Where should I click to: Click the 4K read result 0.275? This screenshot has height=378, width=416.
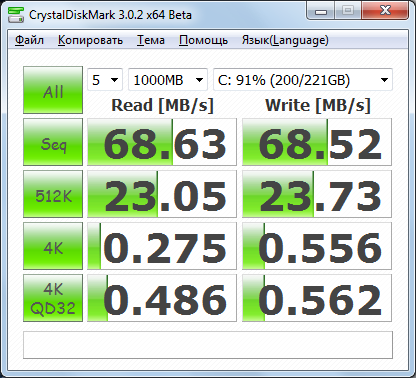click(x=162, y=246)
